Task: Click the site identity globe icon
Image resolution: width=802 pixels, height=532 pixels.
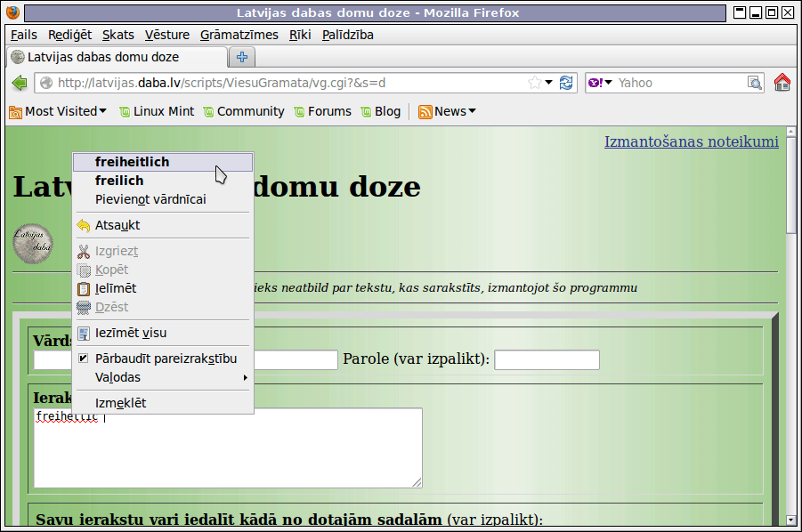Action: [x=46, y=83]
